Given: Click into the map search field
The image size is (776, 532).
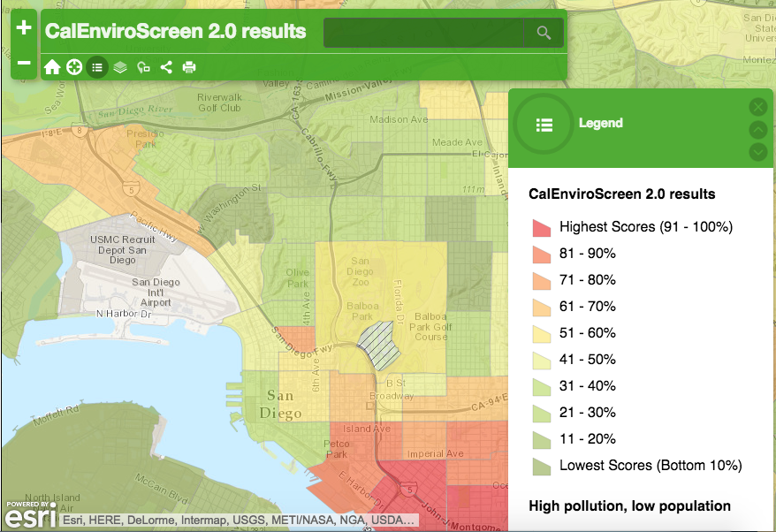Looking at the screenshot, I should click(x=423, y=33).
